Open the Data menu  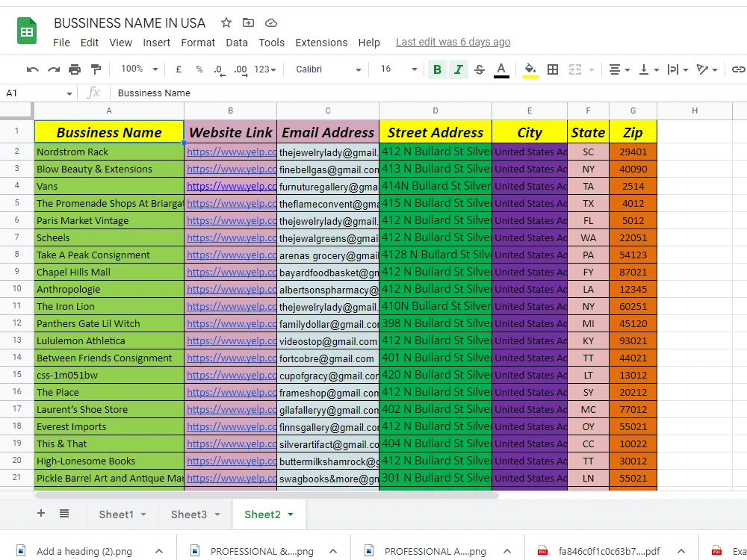237,43
